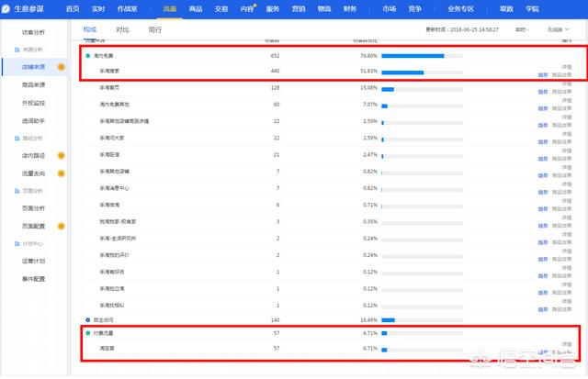Click the 路径分析 section icon
Viewport: 588px width, 379px height.
point(15,139)
